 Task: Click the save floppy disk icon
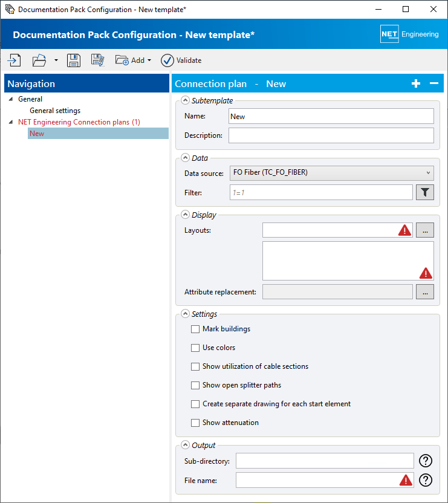[x=74, y=60]
